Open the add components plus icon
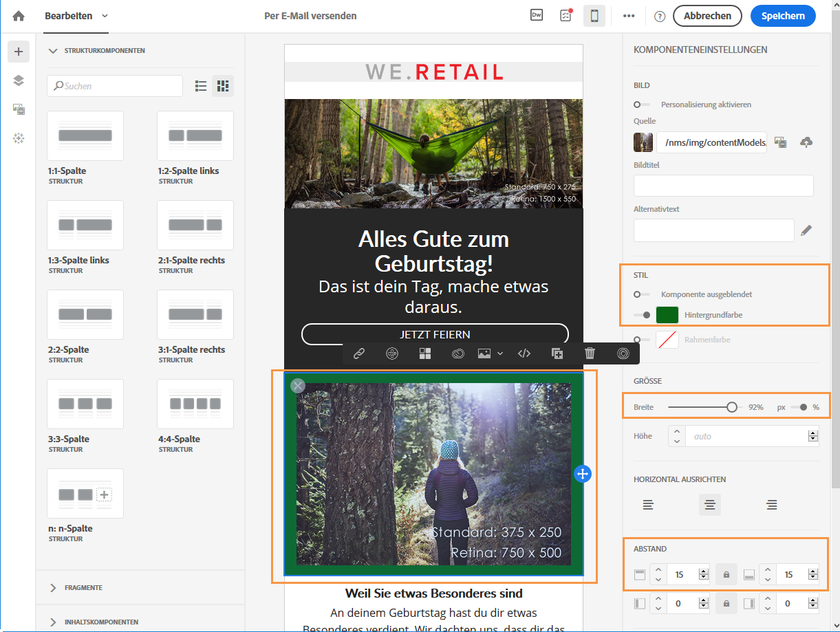840x632 pixels. pos(19,52)
